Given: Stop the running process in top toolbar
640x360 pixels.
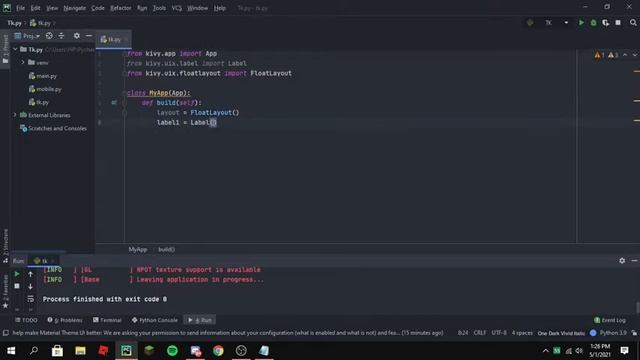Looking at the screenshot, I should [x=618, y=23].
